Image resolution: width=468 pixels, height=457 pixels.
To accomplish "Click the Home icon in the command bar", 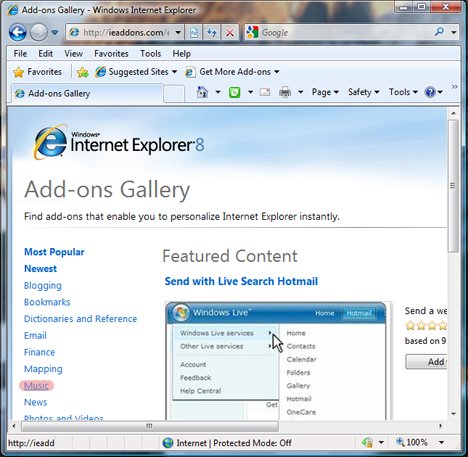I will point(202,92).
